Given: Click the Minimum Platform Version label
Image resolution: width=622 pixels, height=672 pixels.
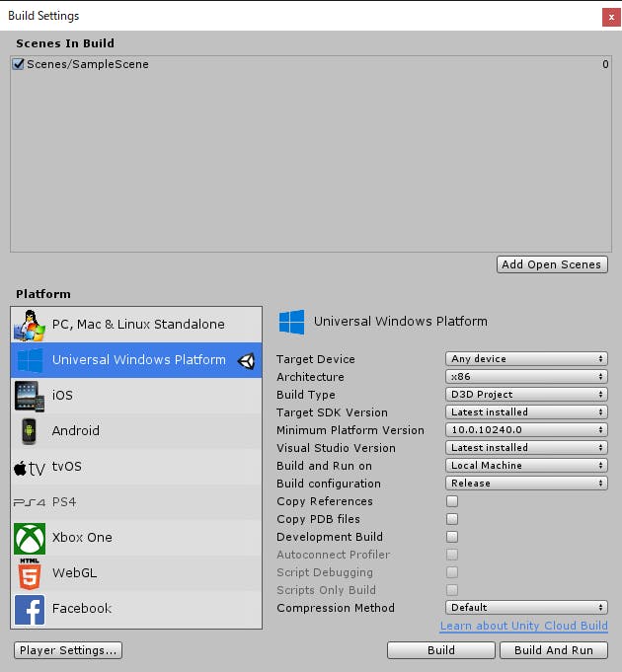Looking at the screenshot, I should pos(350,430).
